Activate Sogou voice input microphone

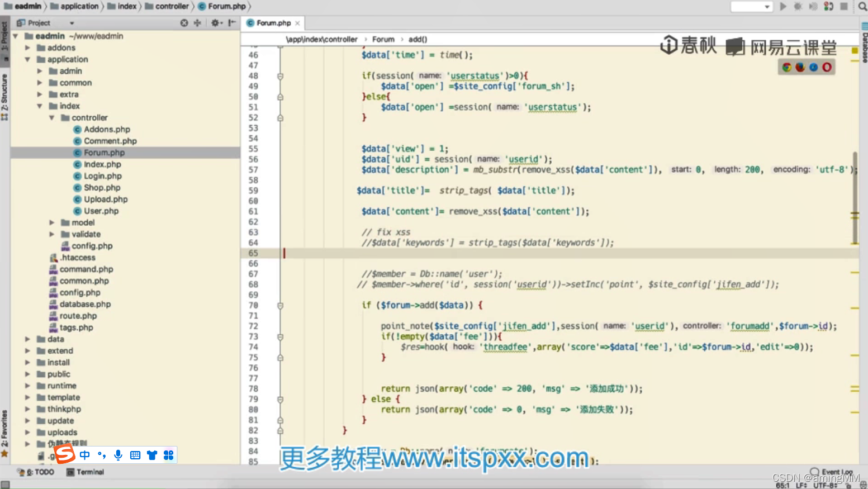click(118, 455)
